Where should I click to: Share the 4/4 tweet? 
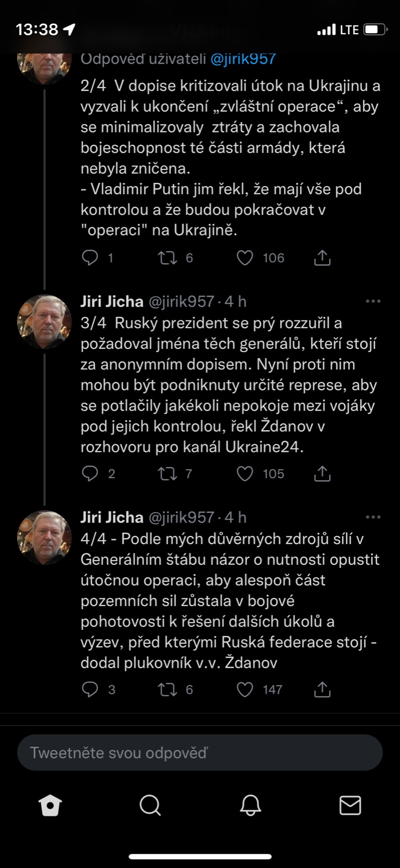pyautogui.click(x=322, y=690)
